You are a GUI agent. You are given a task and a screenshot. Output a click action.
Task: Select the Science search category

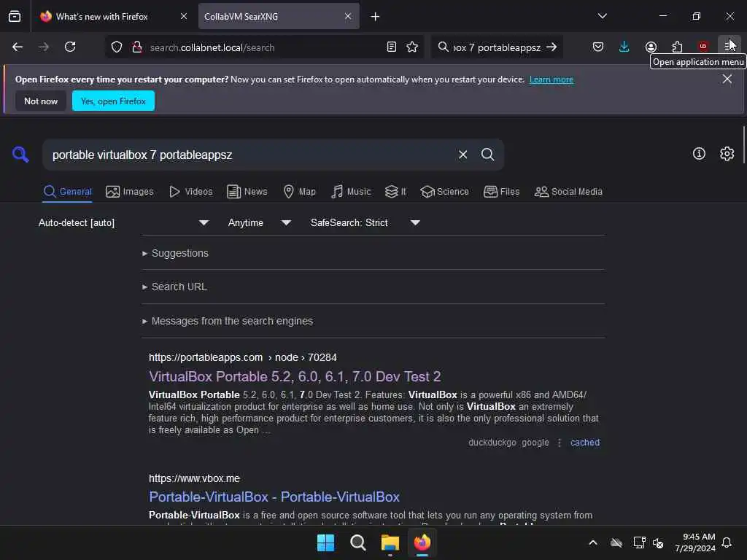click(x=444, y=192)
